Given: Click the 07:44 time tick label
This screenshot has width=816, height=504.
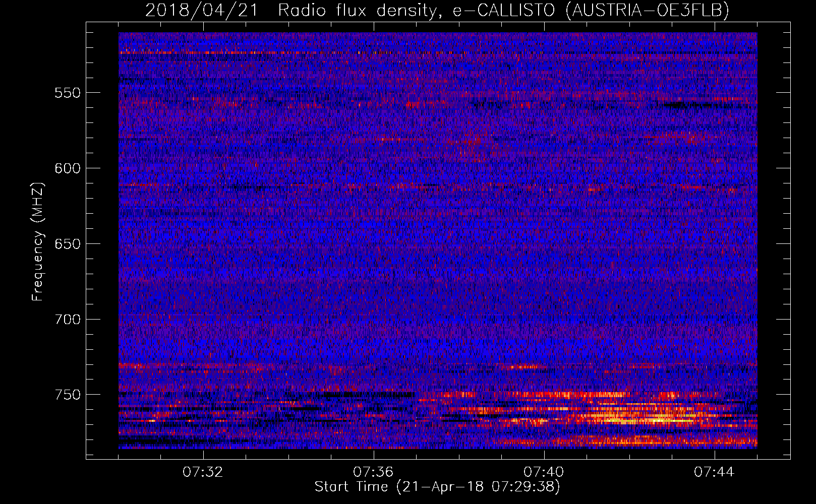Looking at the screenshot, I should 714,472.
